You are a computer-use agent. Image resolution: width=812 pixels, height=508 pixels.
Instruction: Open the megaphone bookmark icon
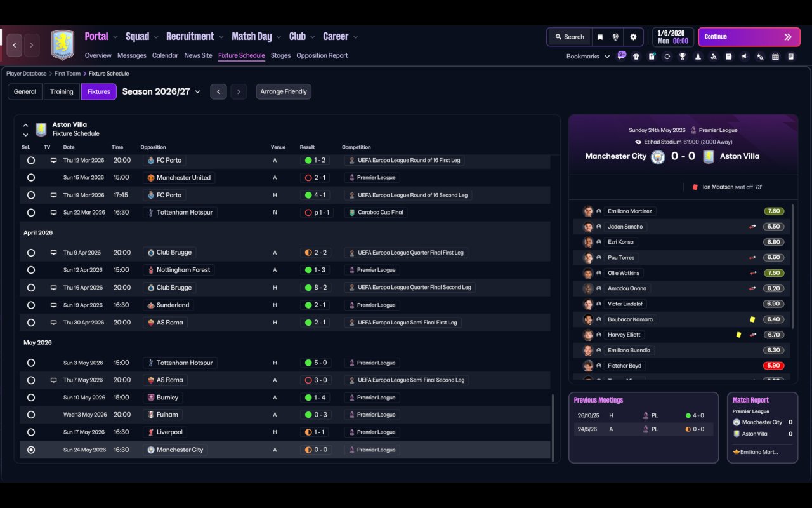(x=744, y=57)
